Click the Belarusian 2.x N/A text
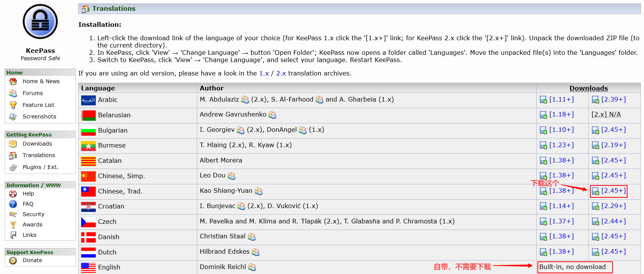 pos(606,114)
